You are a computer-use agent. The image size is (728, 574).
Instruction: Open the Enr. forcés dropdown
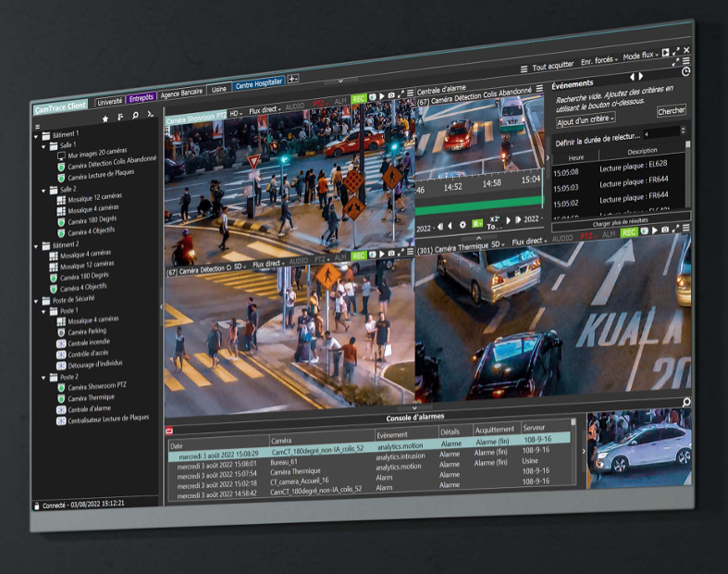tap(598, 60)
